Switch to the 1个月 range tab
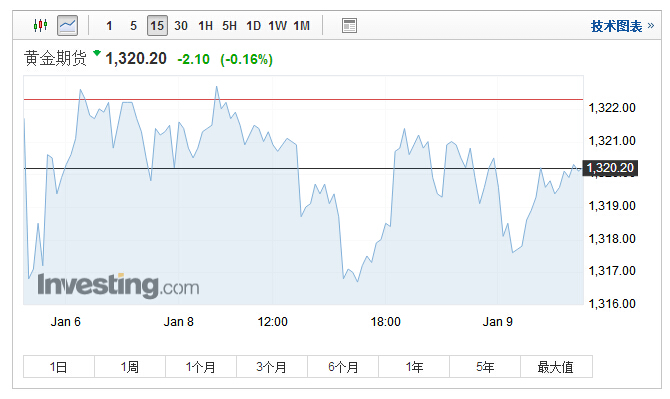Screen dimensions: 670x399 coord(200,367)
